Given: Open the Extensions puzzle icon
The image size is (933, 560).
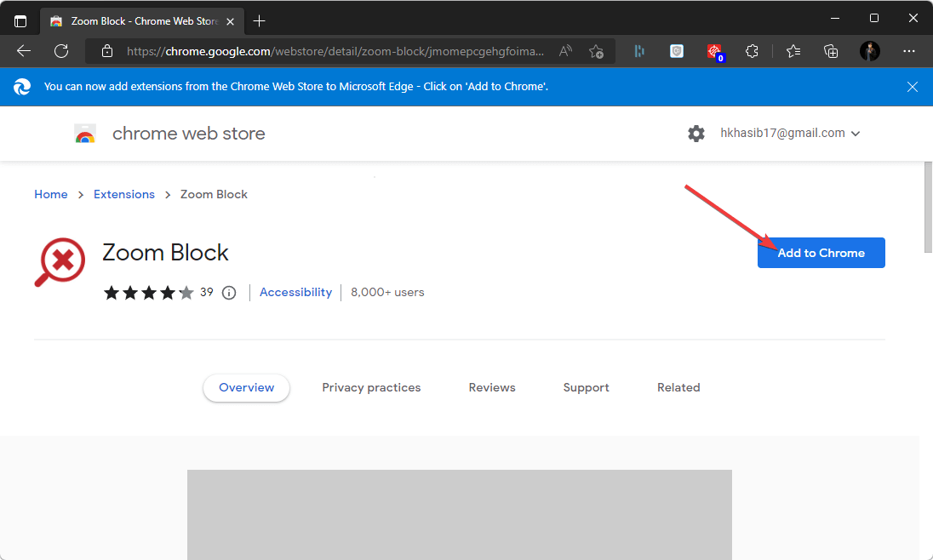Looking at the screenshot, I should (753, 51).
